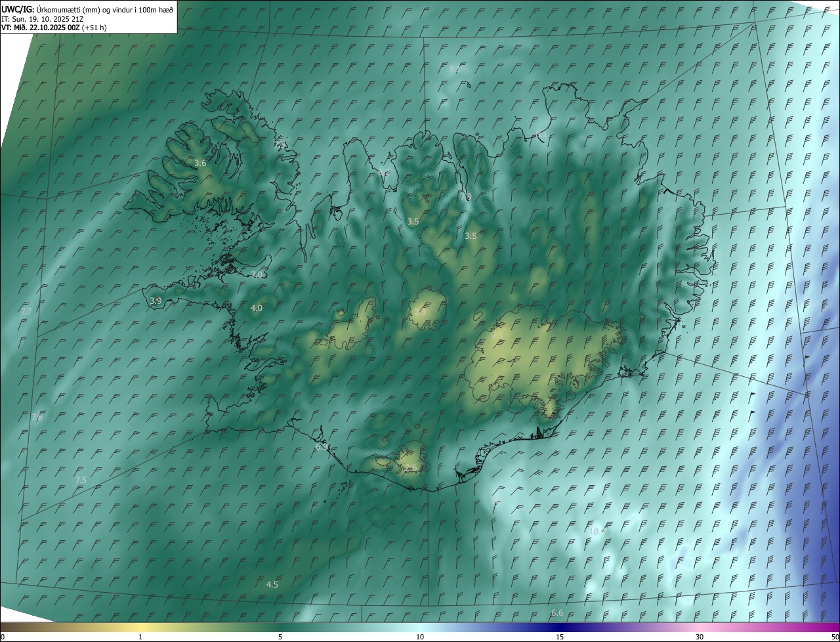The image size is (840, 642).
Task: Click the "6.9" value on the south coast
Action: (322, 446)
